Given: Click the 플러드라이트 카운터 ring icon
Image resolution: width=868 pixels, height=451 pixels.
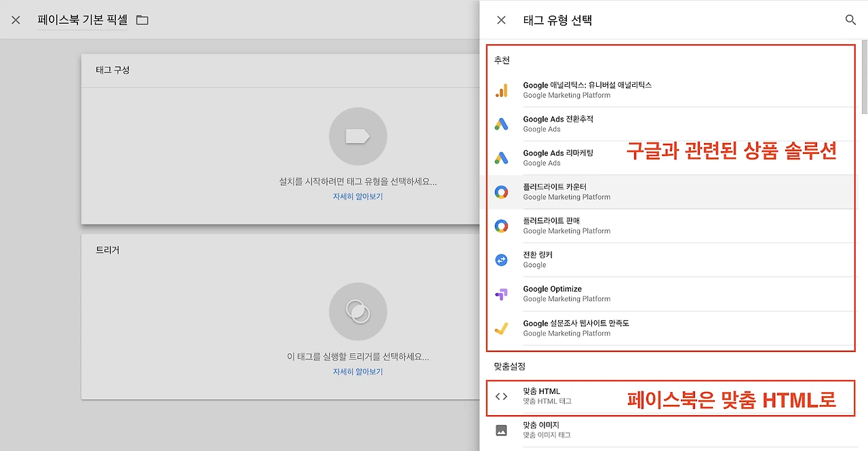Looking at the screenshot, I should tap(501, 192).
